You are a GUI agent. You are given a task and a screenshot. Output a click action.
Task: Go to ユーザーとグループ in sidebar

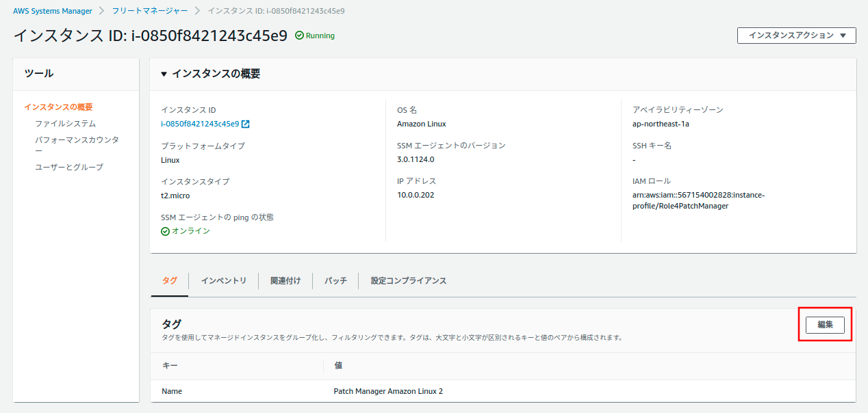pos(69,167)
